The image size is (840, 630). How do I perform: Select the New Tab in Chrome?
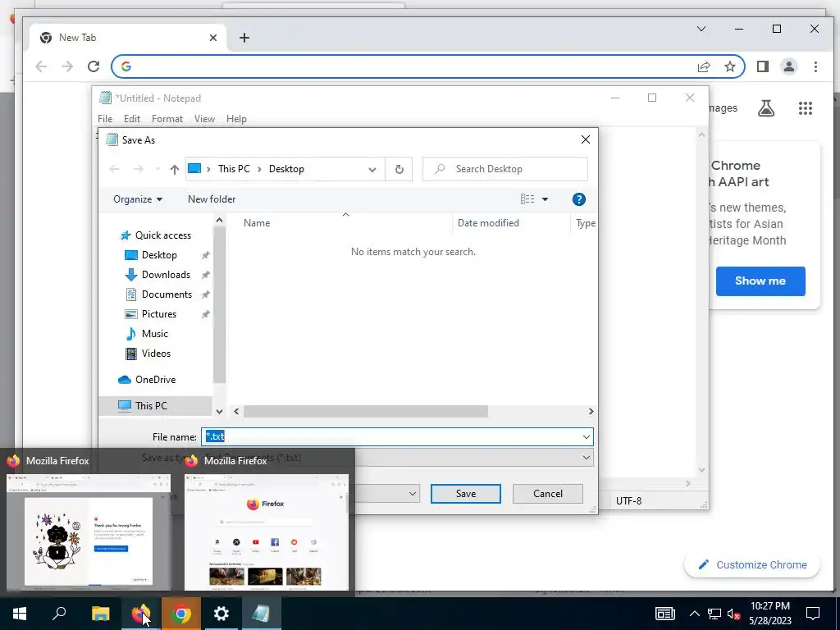click(x=129, y=38)
